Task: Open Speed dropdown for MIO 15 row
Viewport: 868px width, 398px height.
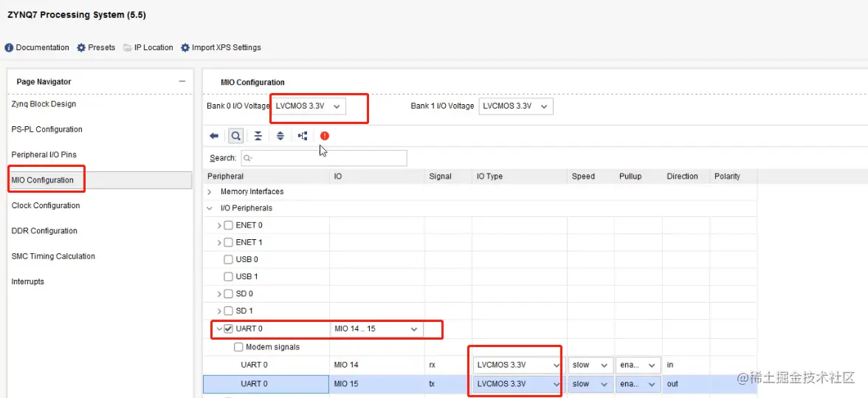Action: tap(590, 384)
